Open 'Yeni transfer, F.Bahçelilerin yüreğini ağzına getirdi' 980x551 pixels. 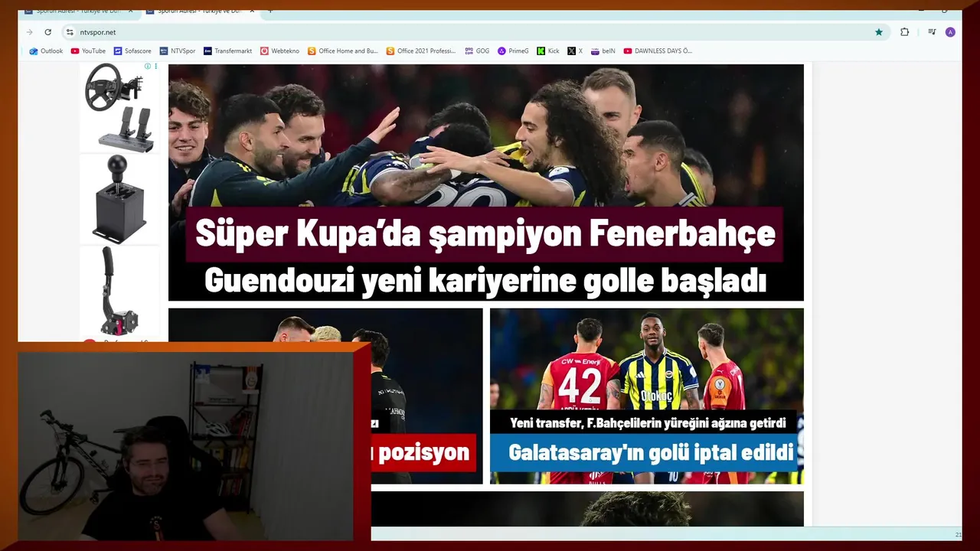[648, 423]
